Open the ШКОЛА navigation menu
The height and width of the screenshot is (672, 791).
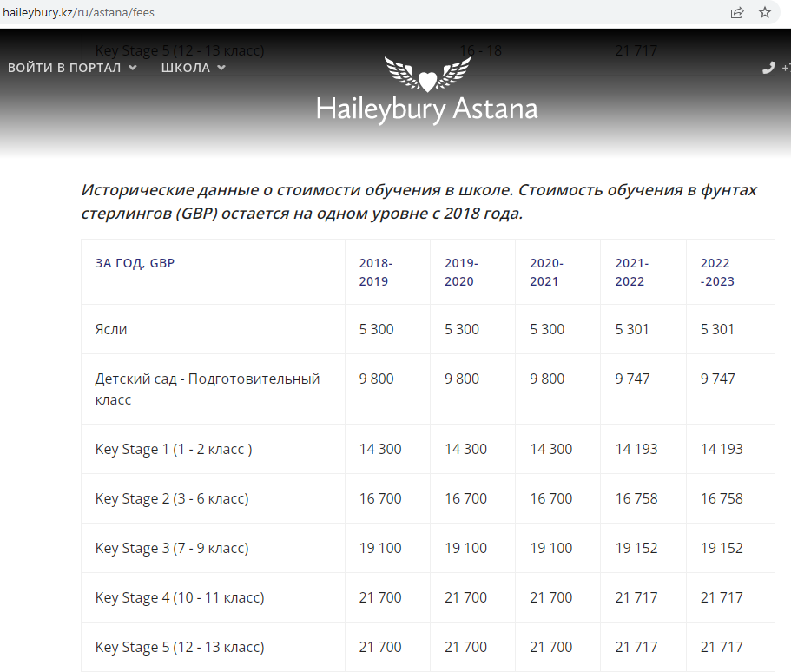click(x=185, y=68)
